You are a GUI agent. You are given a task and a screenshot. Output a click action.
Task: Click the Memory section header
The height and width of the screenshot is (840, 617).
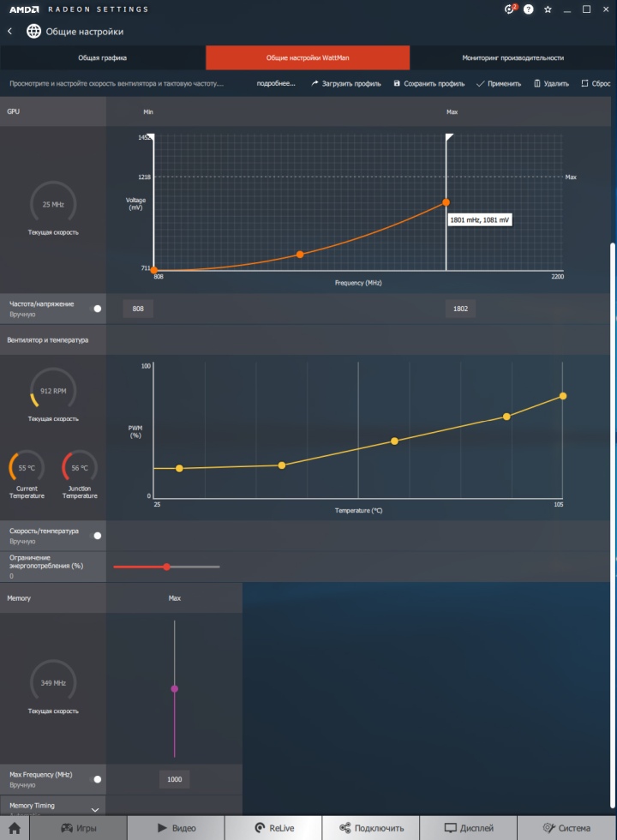52,598
